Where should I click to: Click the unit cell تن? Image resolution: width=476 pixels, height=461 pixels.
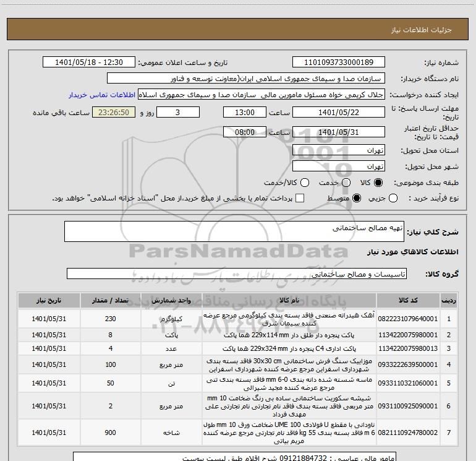[171, 383]
